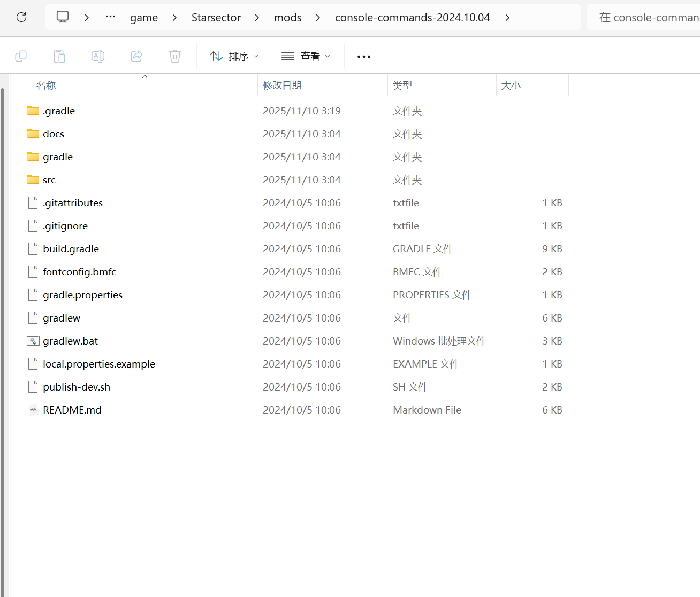Go to Starsector breadcrumb folder
The width and height of the screenshot is (700, 597).
(216, 18)
